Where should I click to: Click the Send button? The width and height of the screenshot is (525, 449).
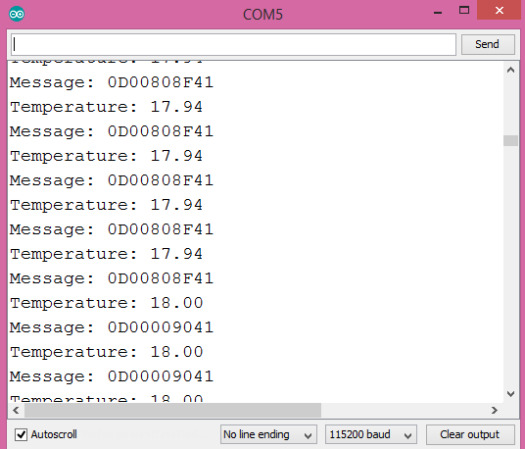pyautogui.click(x=488, y=44)
